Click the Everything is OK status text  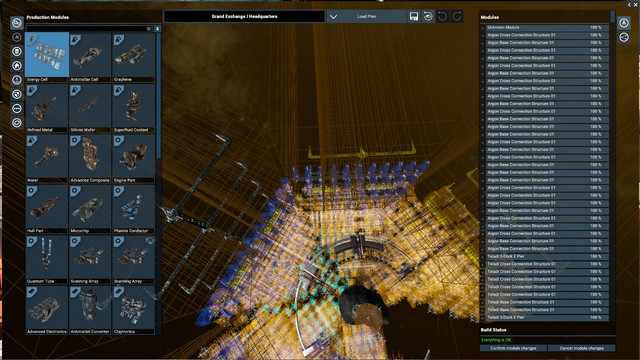pyautogui.click(x=496, y=340)
